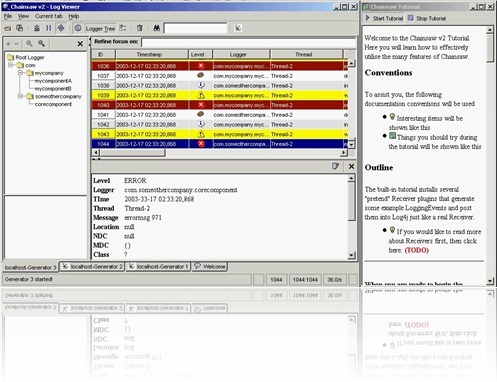Click the detail pane vertical scrollbar thumb
The width and height of the screenshot is (497, 382).
(x=351, y=201)
